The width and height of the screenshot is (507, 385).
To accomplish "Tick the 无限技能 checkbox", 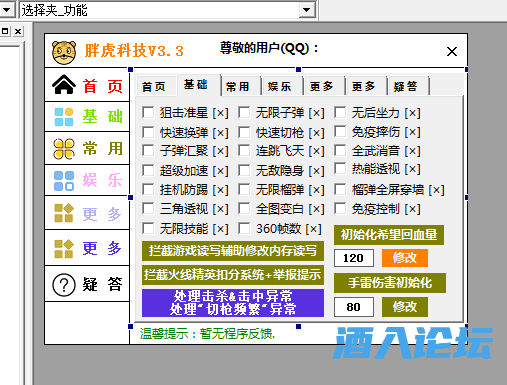I will (x=148, y=228).
